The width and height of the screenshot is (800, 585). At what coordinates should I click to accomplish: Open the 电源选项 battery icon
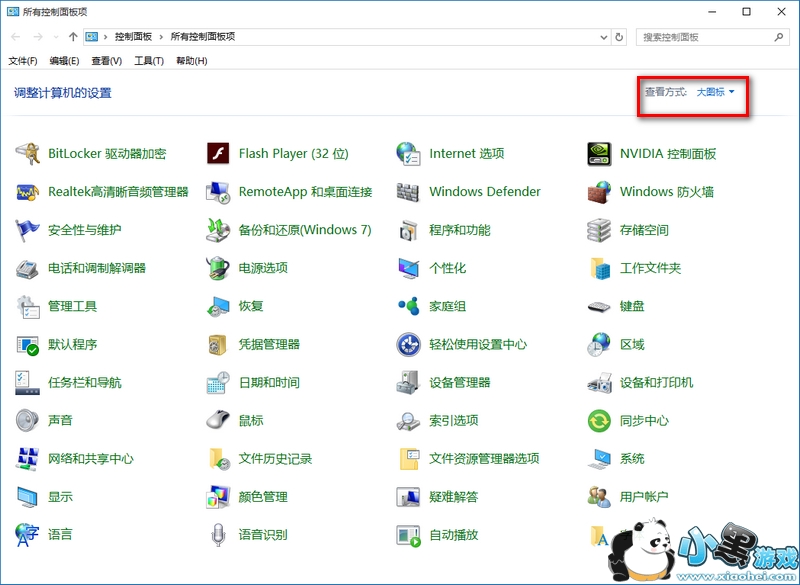[x=218, y=268]
